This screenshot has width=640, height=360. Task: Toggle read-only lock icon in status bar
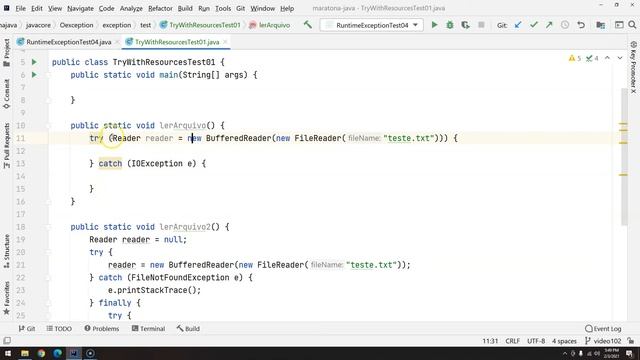point(631,341)
